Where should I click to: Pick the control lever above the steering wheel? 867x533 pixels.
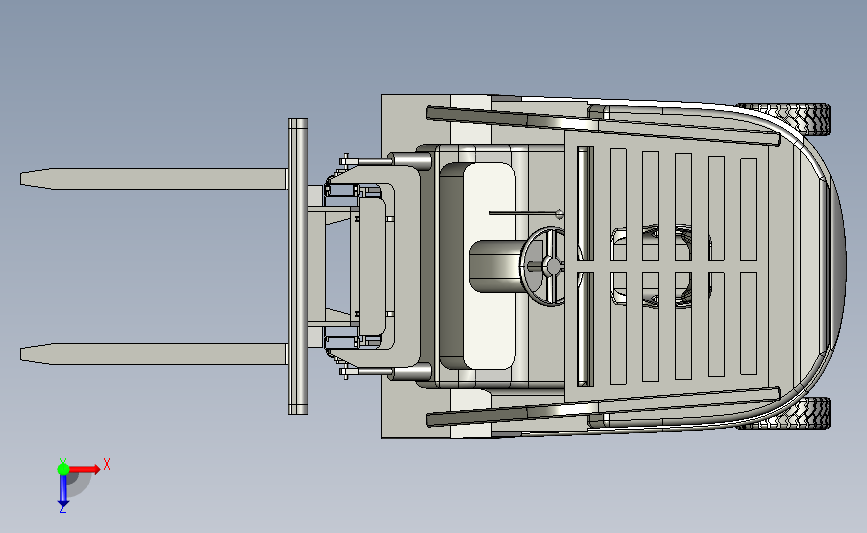526,213
